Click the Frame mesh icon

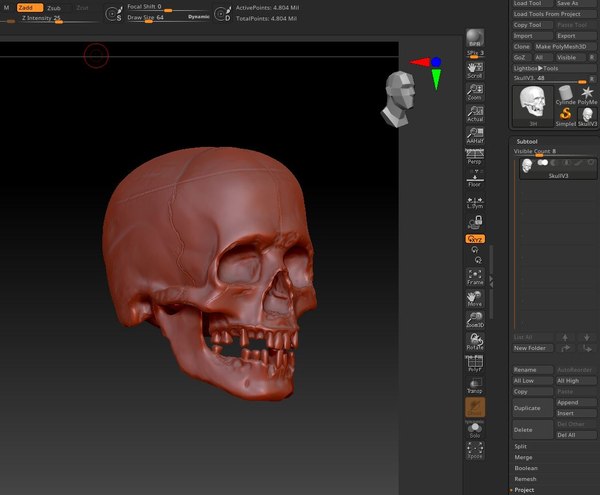click(x=475, y=277)
